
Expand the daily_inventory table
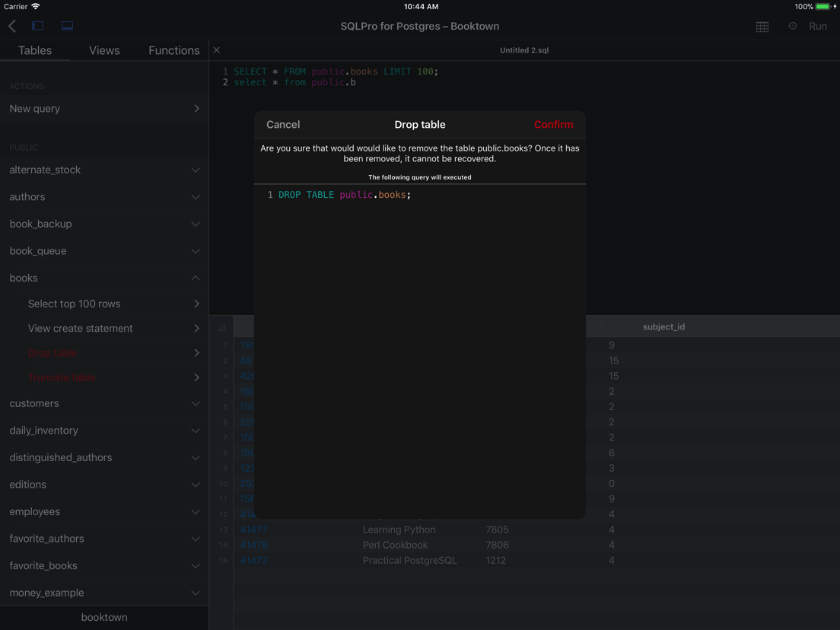104,431
